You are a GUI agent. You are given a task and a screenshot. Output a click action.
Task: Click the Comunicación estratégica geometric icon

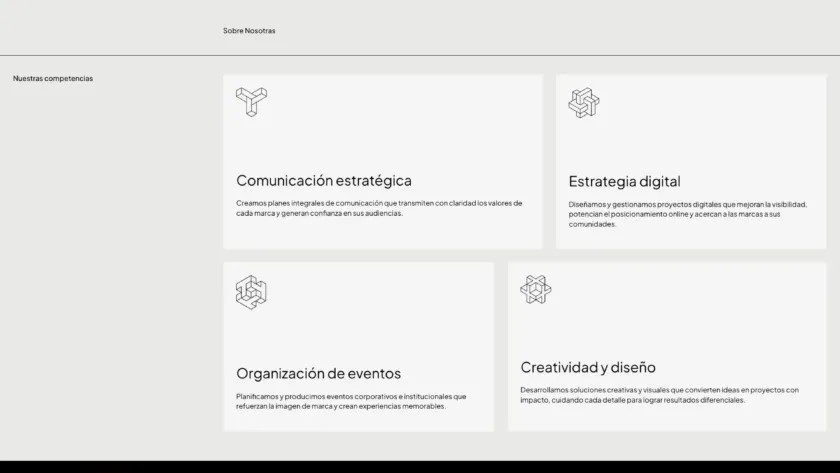[x=251, y=102]
